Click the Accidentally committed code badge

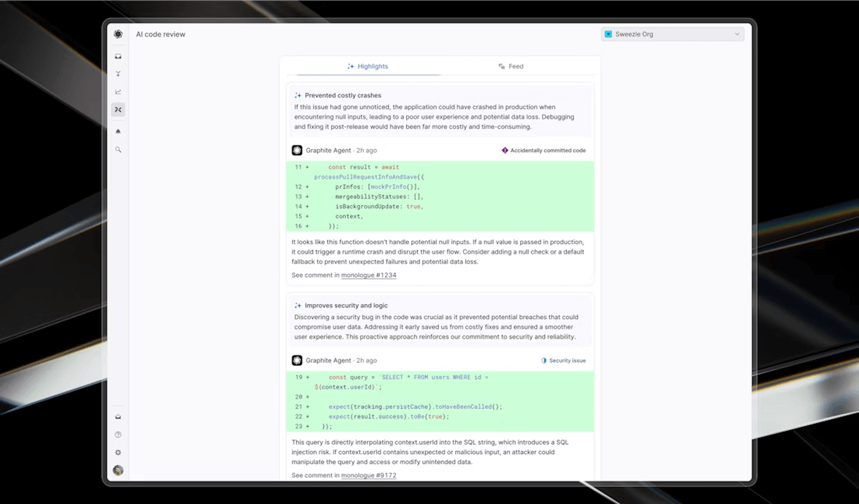tap(543, 150)
